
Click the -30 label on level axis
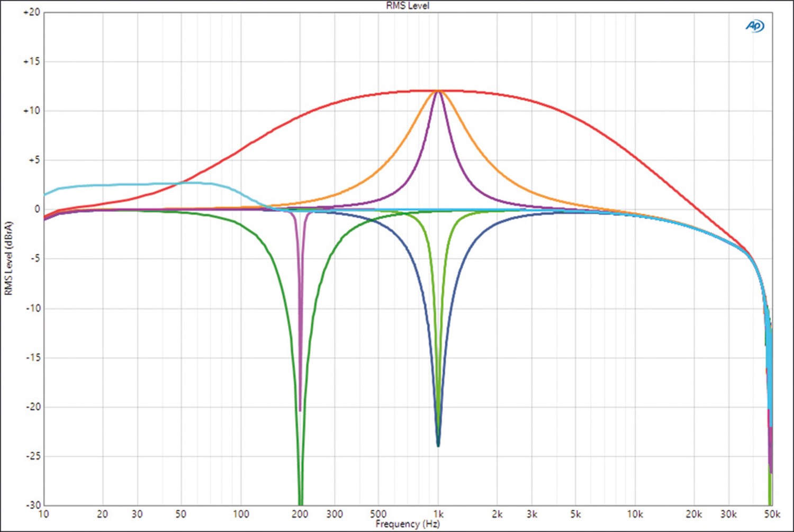(x=33, y=504)
